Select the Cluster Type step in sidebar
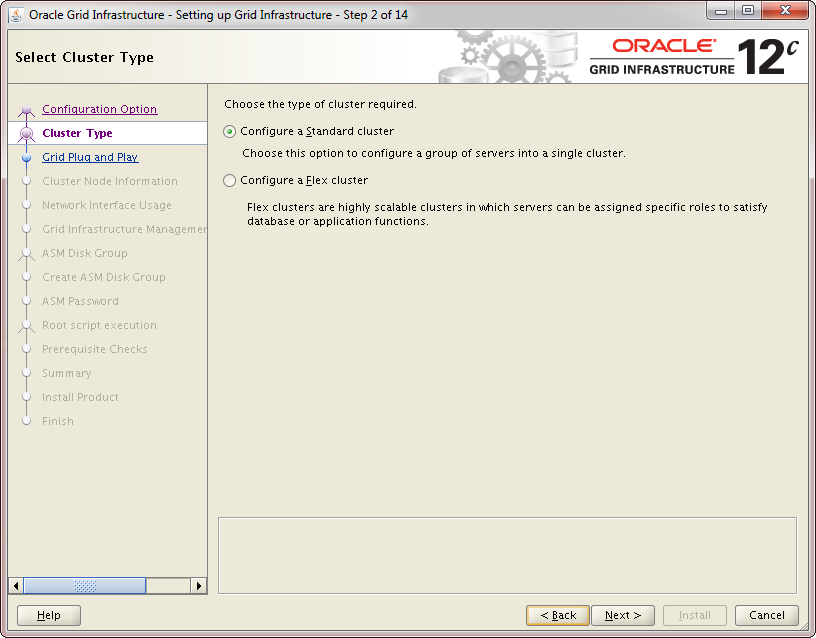 click(77, 133)
